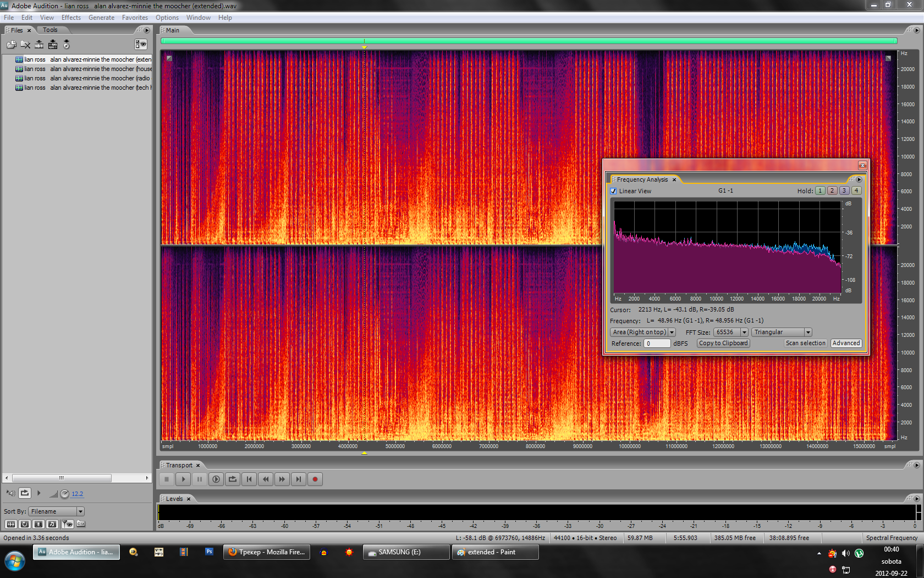Switch to the Tools tab
924x578 pixels.
coord(50,30)
